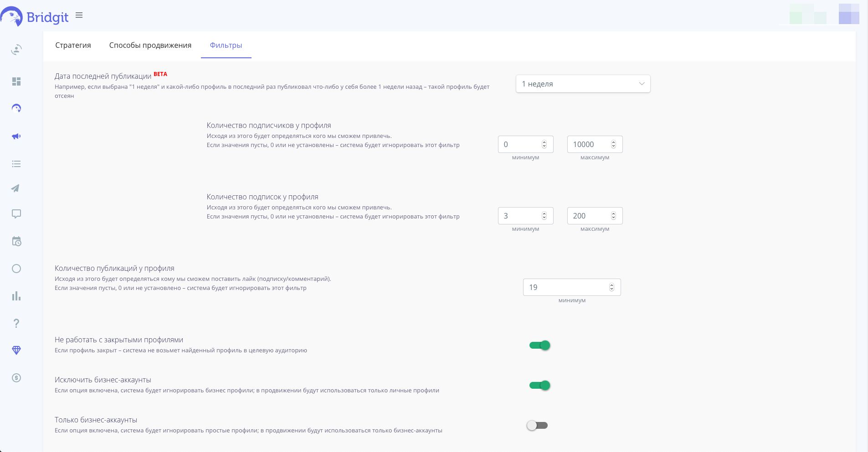Click the megaphone promotion icon
Image resolution: width=868 pixels, height=452 pixels.
16,136
